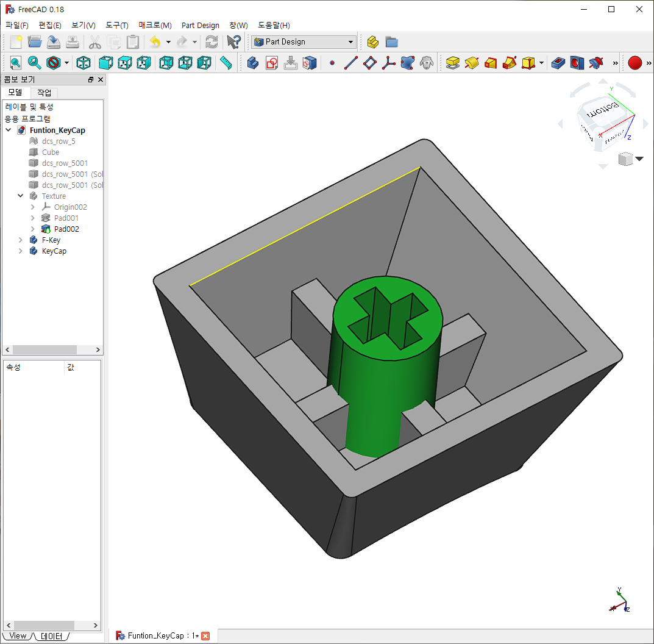This screenshot has height=644, width=654.
Task: Create a datum point with the dot icon
Action: 332,63
